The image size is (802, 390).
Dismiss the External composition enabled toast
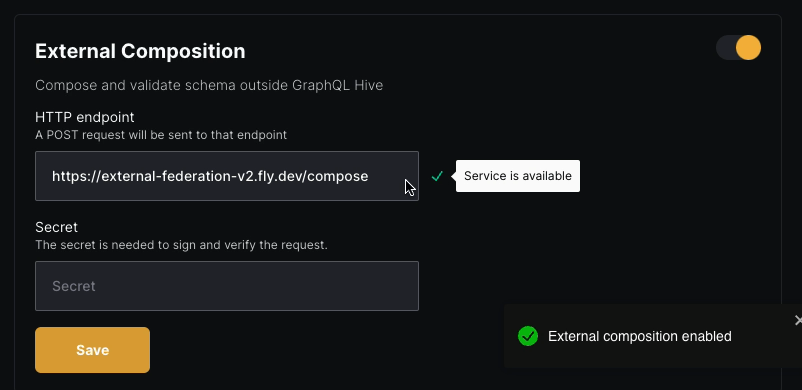point(798,320)
